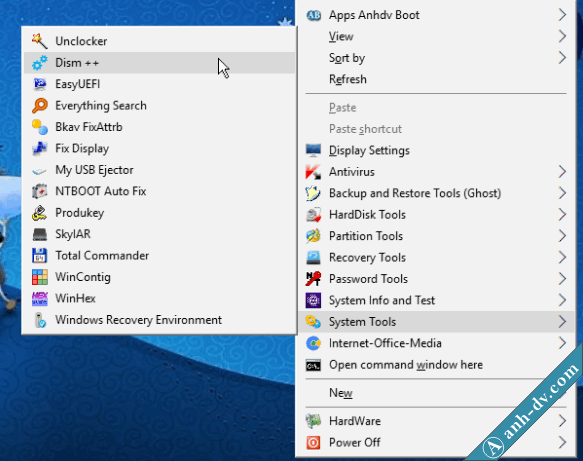Viewport: 583px width, 461px height.
Task: Open Display Settings entry
Action: (x=435, y=150)
